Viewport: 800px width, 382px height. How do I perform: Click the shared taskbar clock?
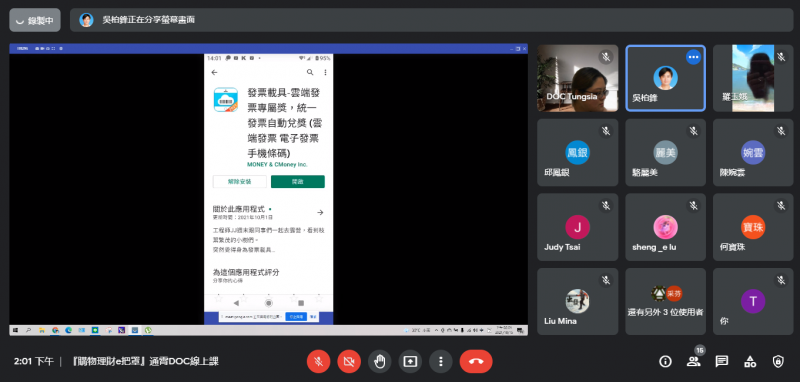click(x=503, y=330)
